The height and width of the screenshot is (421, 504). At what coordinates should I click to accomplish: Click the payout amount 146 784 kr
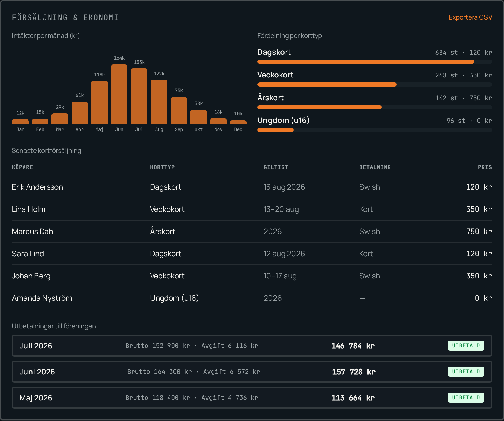[x=353, y=346]
